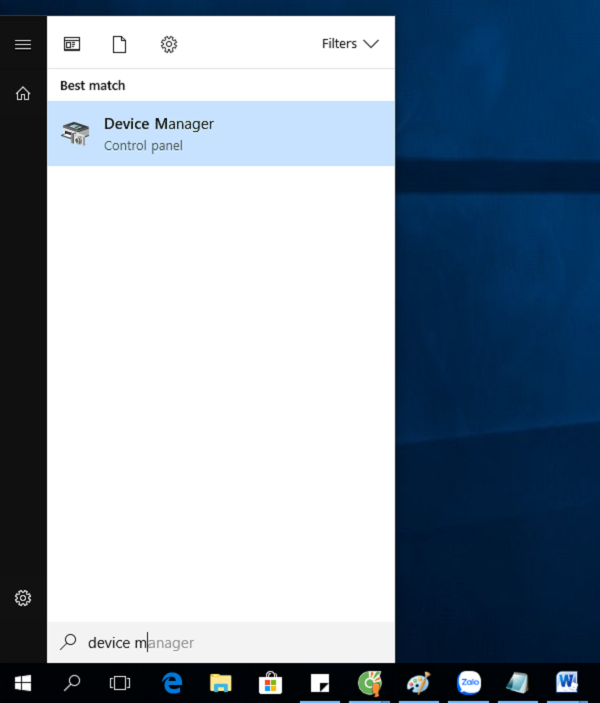Go to Home in search sidebar
The height and width of the screenshot is (703, 600).
tap(23, 93)
